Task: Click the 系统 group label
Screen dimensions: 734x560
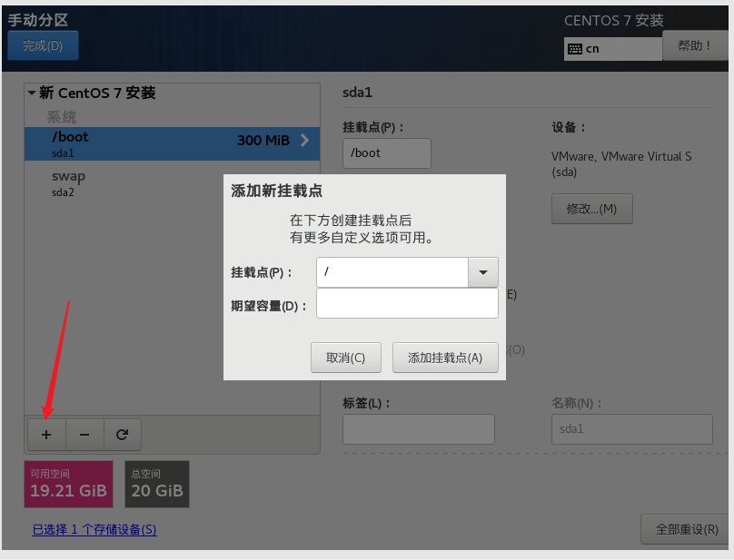Action: pyautogui.click(x=62, y=116)
